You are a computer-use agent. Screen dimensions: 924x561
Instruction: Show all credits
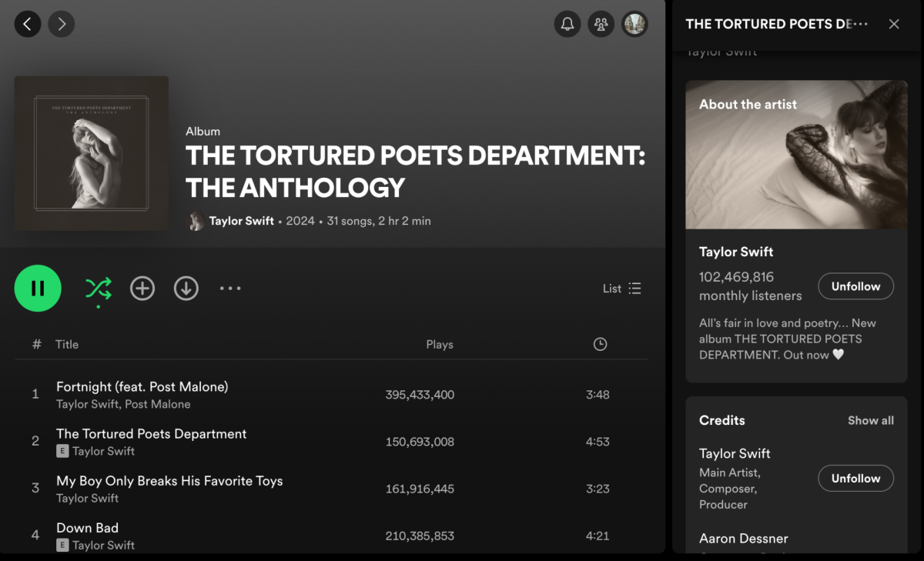pos(871,421)
